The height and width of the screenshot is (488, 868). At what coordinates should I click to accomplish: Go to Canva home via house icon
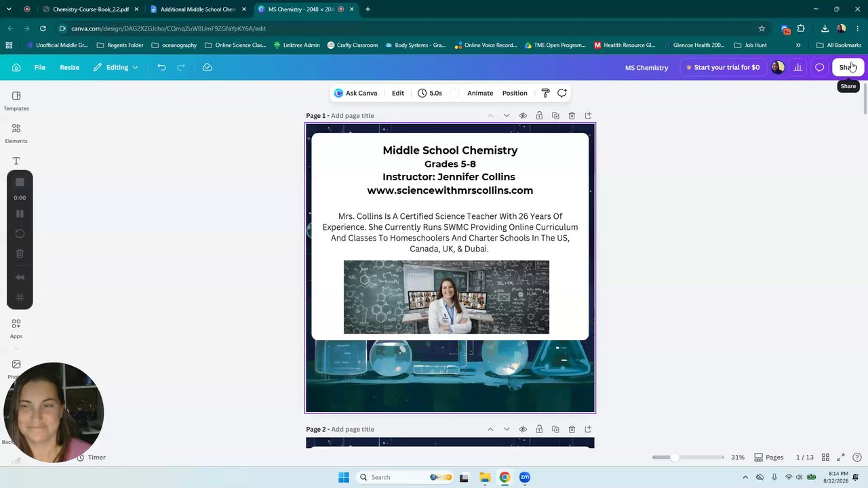point(16,67)
